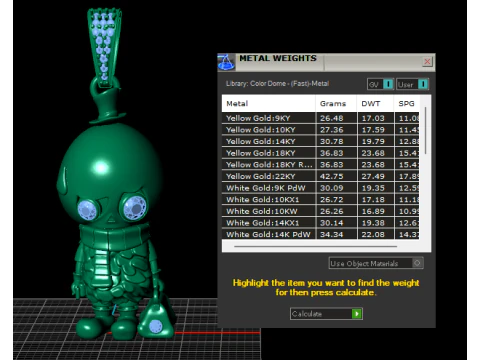480x360 pixels.
Task: Click the Use Object Materials button label
Action: click(364, 263)
